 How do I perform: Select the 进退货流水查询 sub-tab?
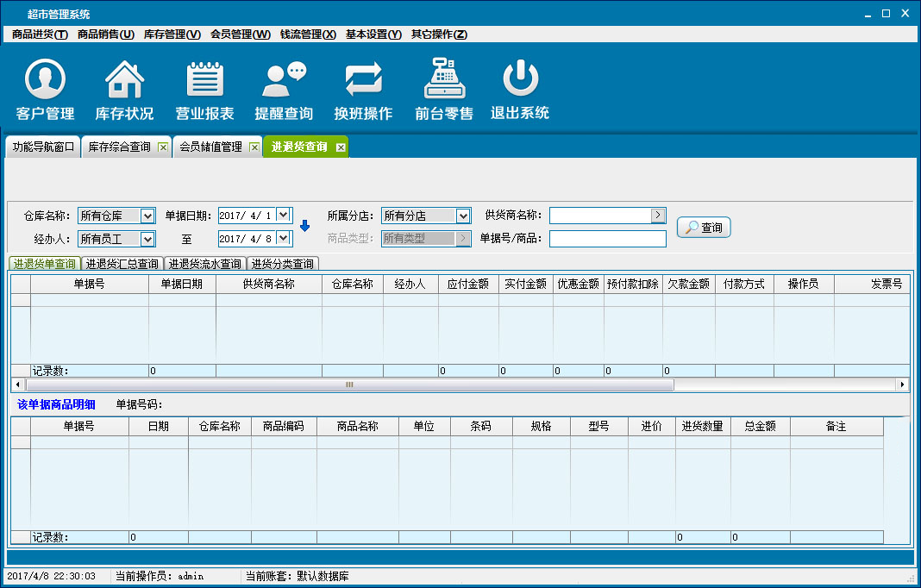(x=205, y=264)
